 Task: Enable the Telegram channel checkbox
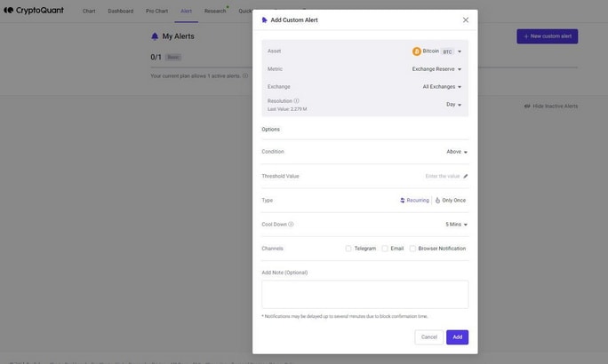(348, 249)
